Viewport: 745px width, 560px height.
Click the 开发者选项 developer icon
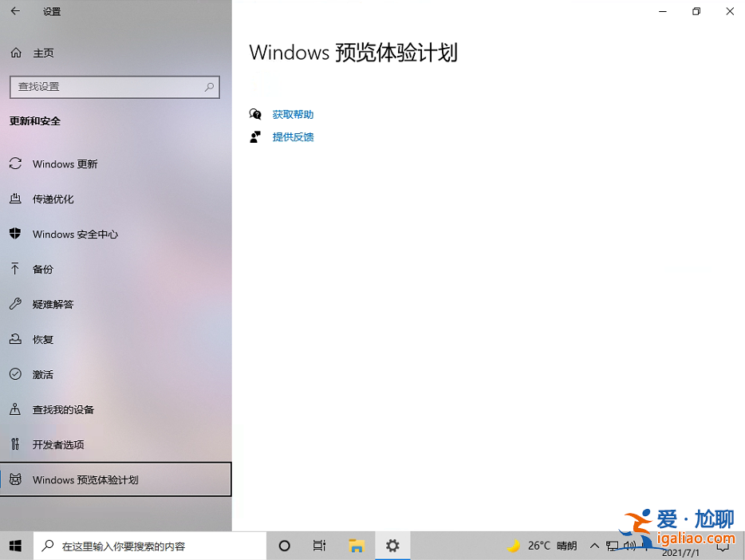[x=15, y=444]
